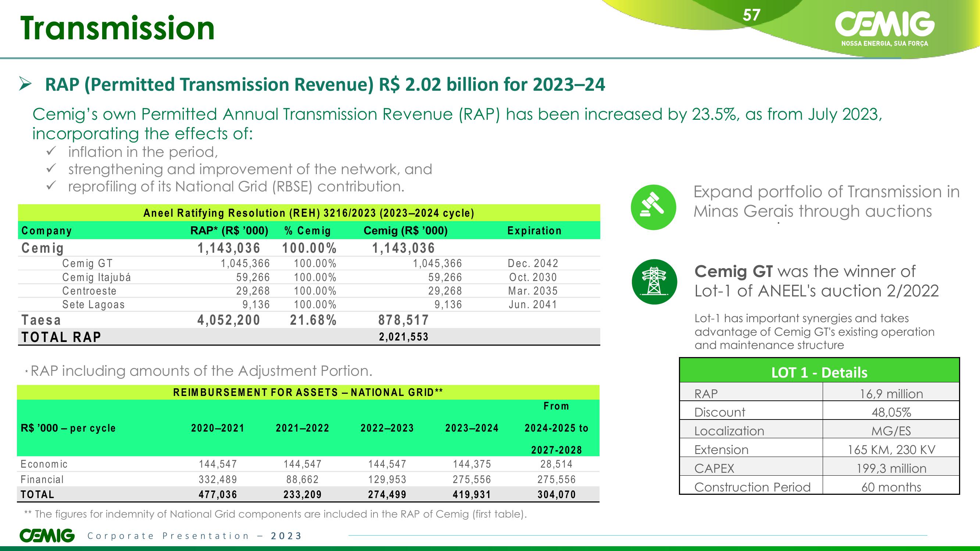Click the 'REIMBURSEMENT FOR ASSETS – NATIONAL GRID' title
The height and width of the screenshot is (551, 980).
click(x=308, y=392)
